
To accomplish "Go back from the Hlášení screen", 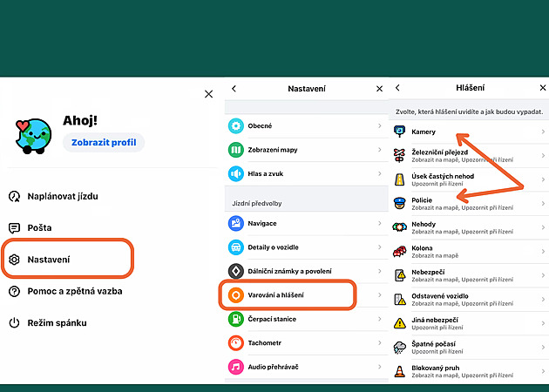I will point(397,89).
